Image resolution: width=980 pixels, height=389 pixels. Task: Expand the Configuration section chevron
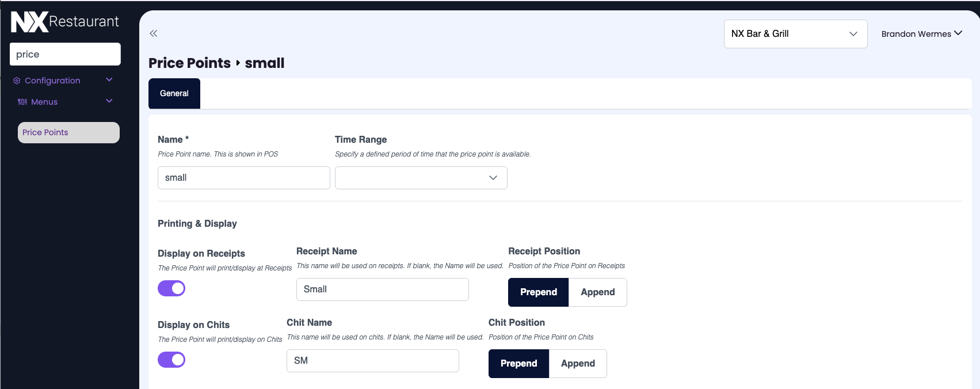[x=109, y=80]
